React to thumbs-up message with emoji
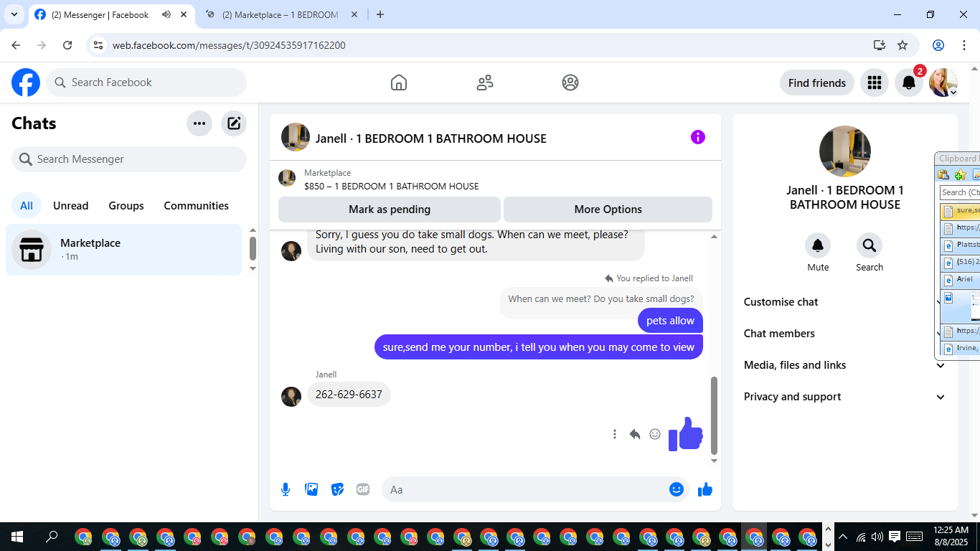The image size is (980, 551). (x=655, y=434)
